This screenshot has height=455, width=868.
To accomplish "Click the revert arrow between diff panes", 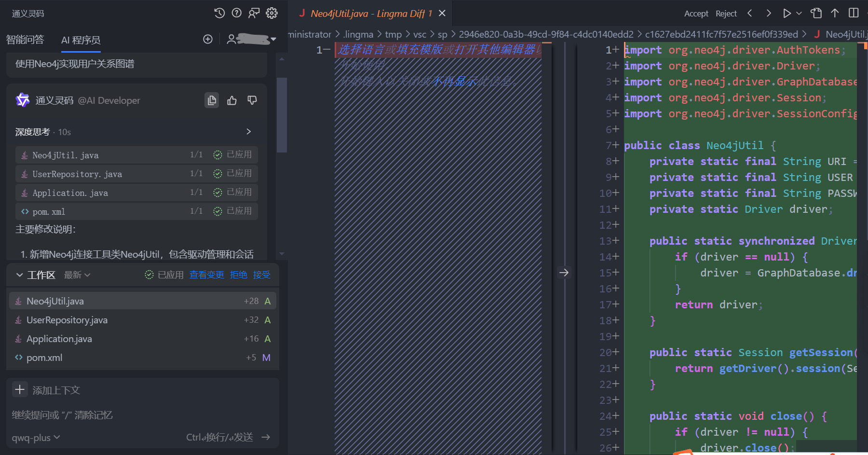I will [564, 273].
